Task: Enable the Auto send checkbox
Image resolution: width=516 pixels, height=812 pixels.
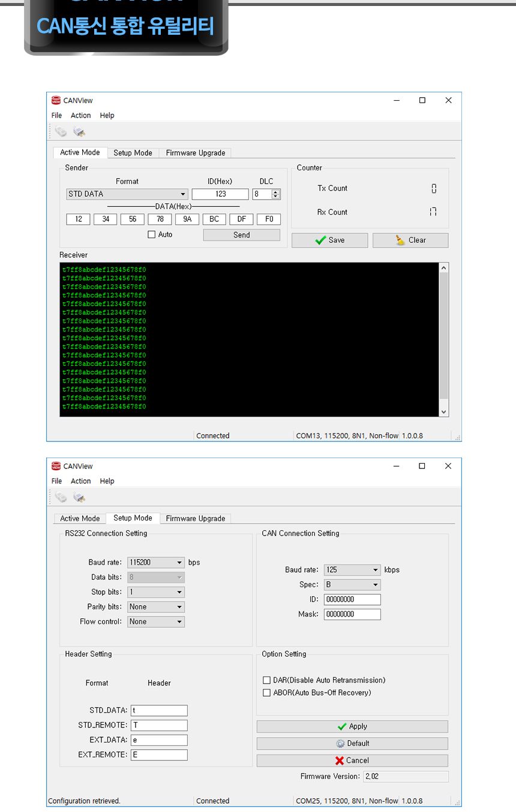Action: [x=152, y=234]
